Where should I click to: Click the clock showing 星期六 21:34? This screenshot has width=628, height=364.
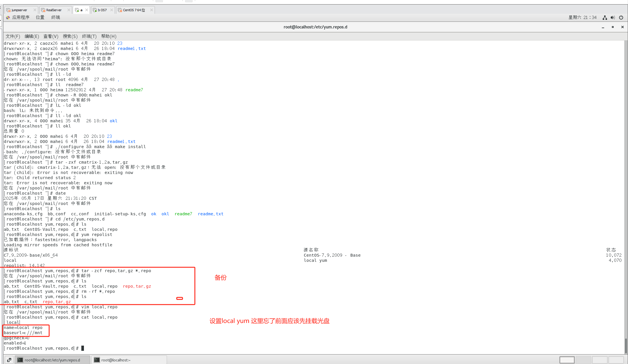[x=582, y=18]
